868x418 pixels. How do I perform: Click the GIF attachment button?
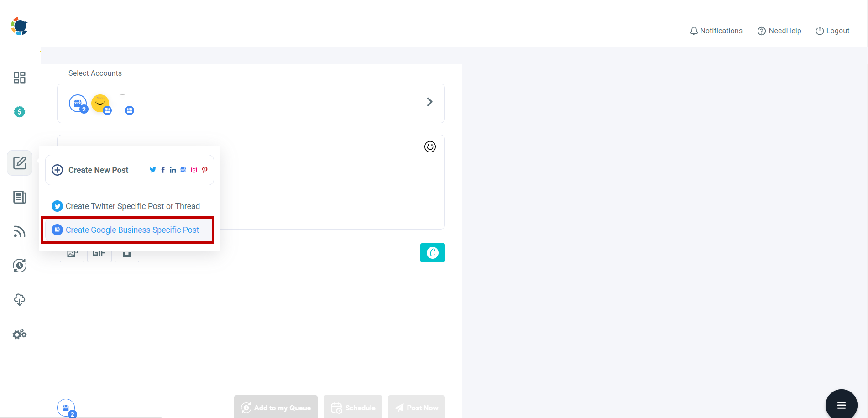99,252
